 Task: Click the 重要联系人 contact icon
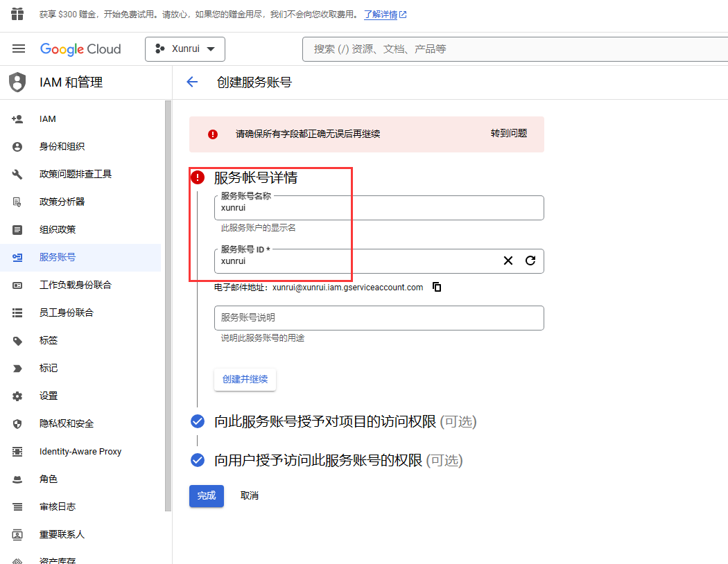click(x=17, y=535)
